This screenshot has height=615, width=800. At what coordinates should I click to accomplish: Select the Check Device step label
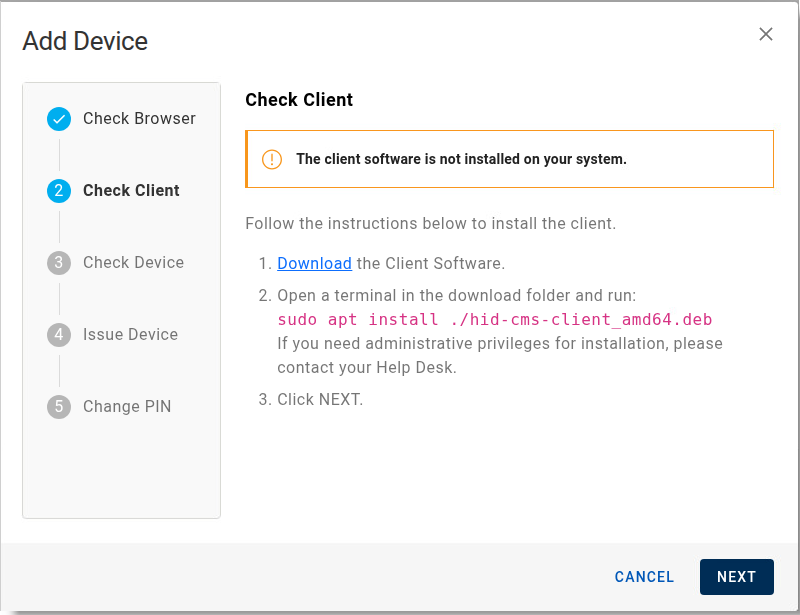click(134, 262)
